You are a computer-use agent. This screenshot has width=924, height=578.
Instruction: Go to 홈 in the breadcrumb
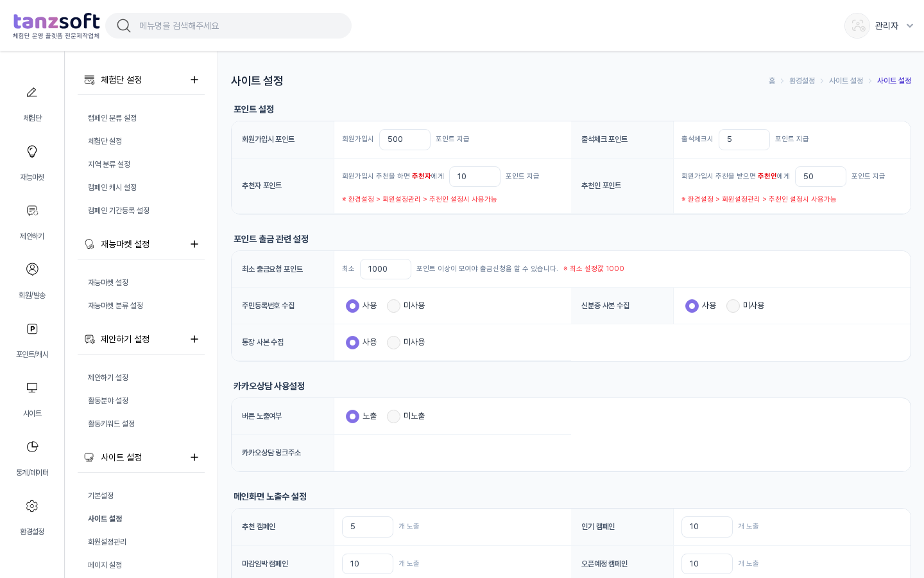pos(772,81)
